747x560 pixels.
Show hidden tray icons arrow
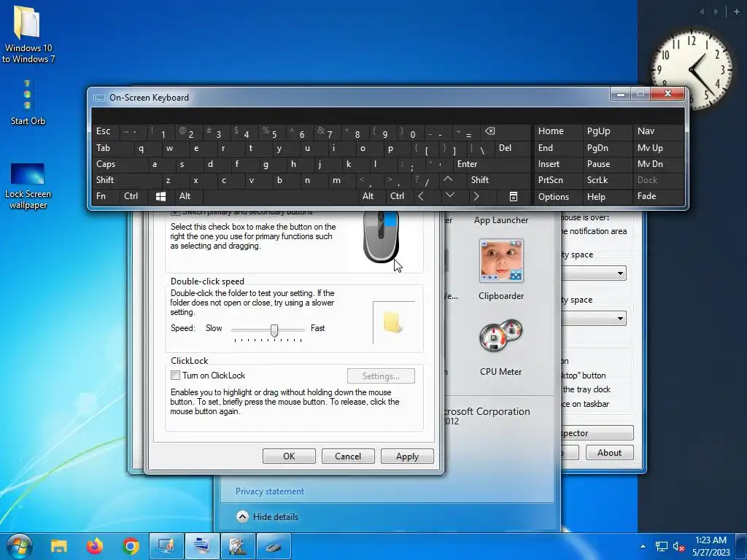point(643,546)
